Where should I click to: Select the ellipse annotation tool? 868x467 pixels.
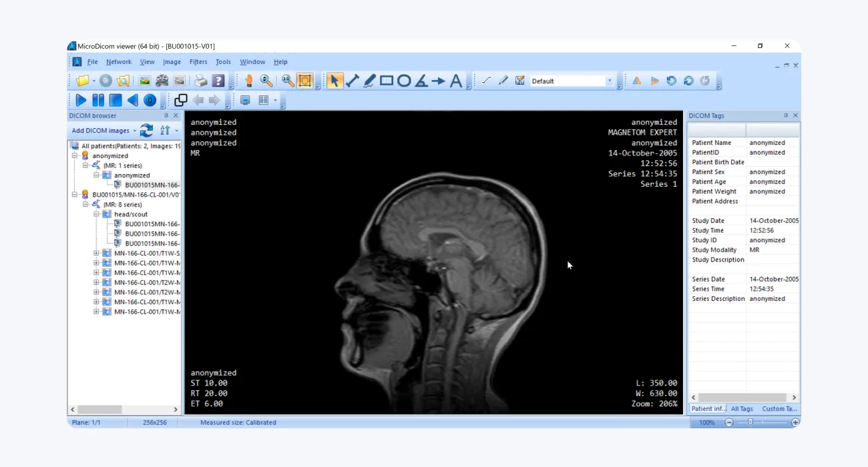[404, 80]
